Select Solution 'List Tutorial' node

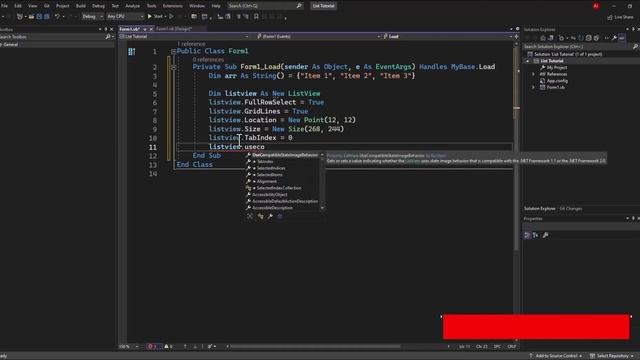click(568, 54)
